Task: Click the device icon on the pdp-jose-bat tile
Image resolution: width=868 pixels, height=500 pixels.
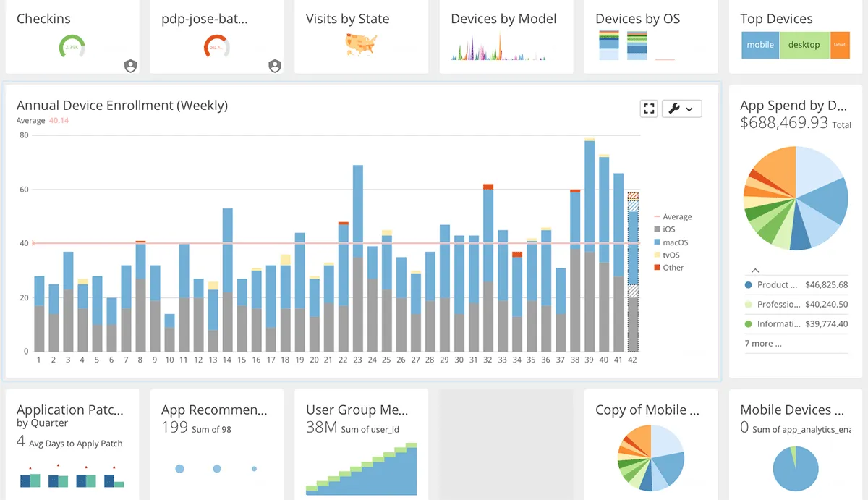Action: [x=275, y=65]
